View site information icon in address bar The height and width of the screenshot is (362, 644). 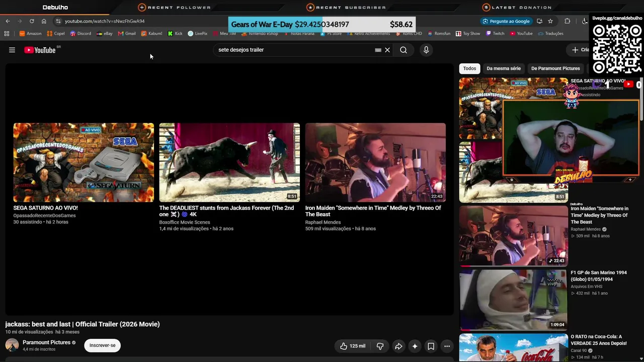click(58, 21)
